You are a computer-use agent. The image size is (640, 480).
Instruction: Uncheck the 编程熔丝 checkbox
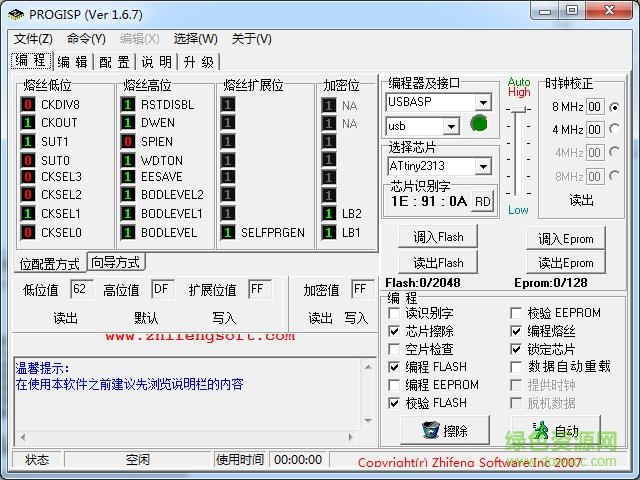516,331
